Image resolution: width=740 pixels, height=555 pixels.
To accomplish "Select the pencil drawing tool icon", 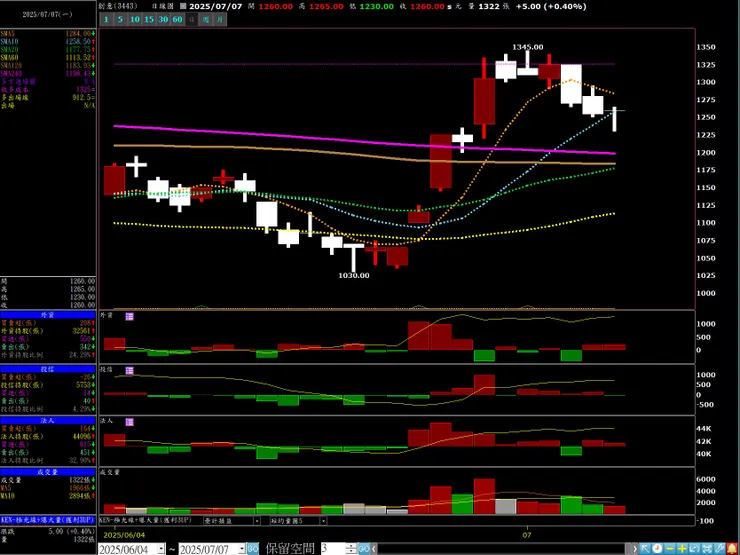I will (x=719, y=549).
